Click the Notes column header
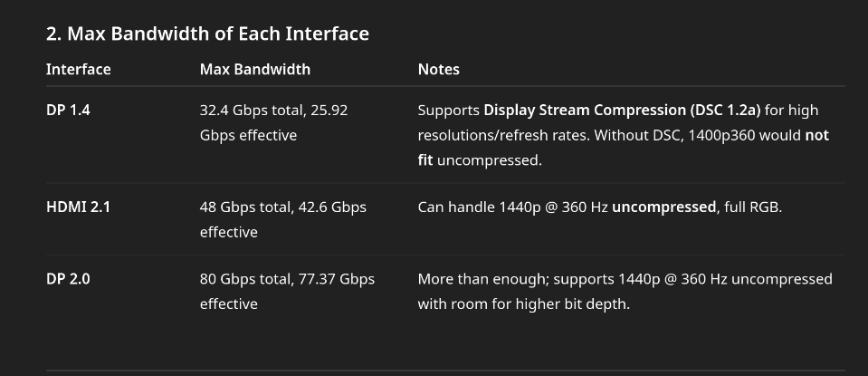This screenshot has width=868, height=376. [438, 69]
